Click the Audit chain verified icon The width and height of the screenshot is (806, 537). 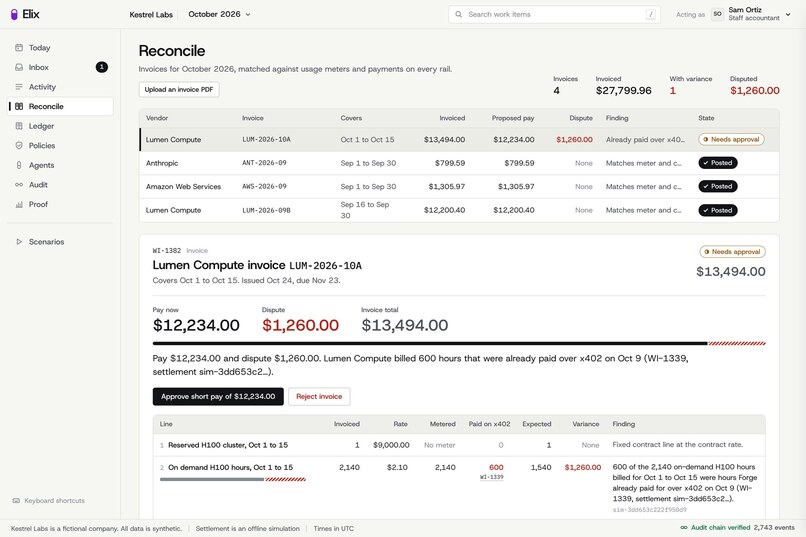pos(684,527)
